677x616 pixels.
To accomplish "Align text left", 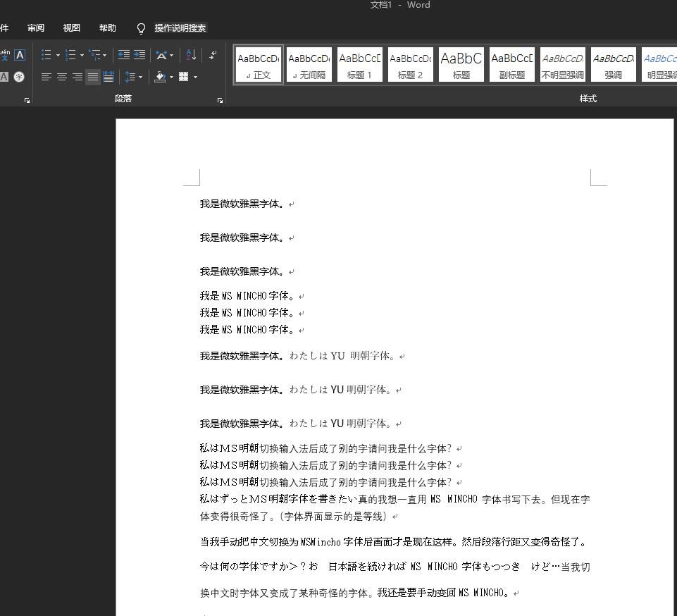I will [46, 77].
